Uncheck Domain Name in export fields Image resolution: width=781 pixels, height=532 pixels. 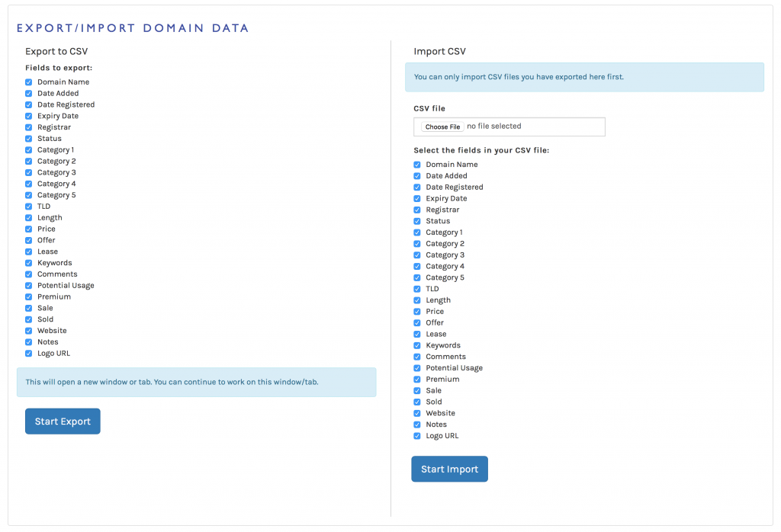pos(29,82)
